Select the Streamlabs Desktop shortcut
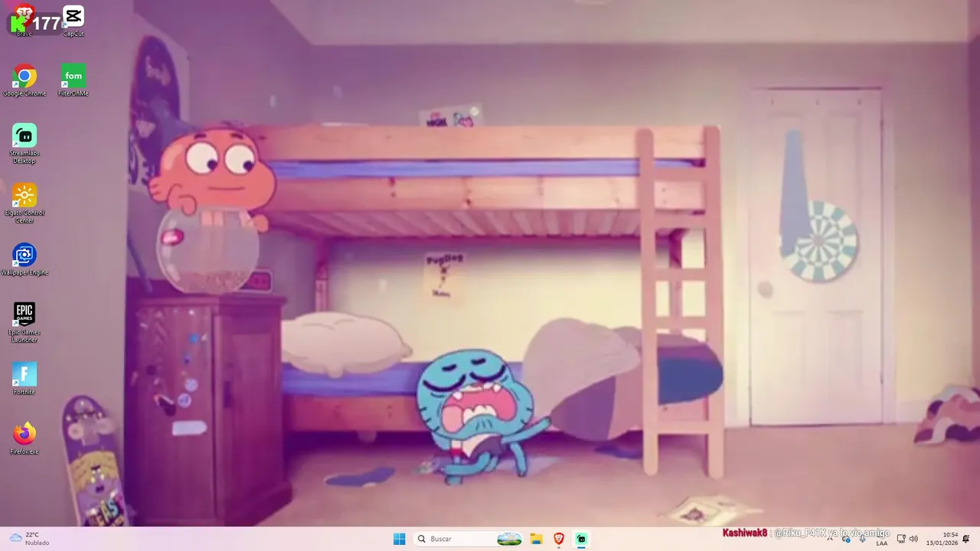 tap(24, 143)
